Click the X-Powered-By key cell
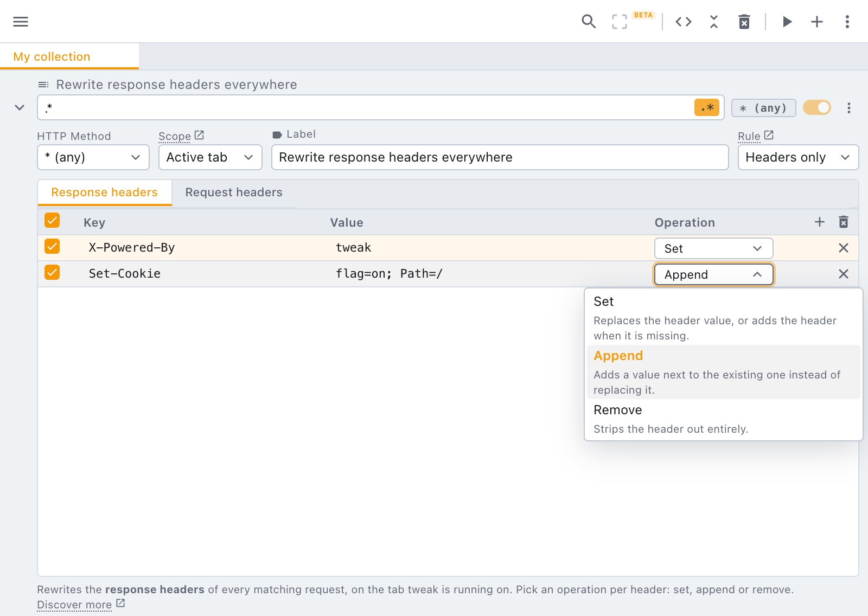 [132, 248]
